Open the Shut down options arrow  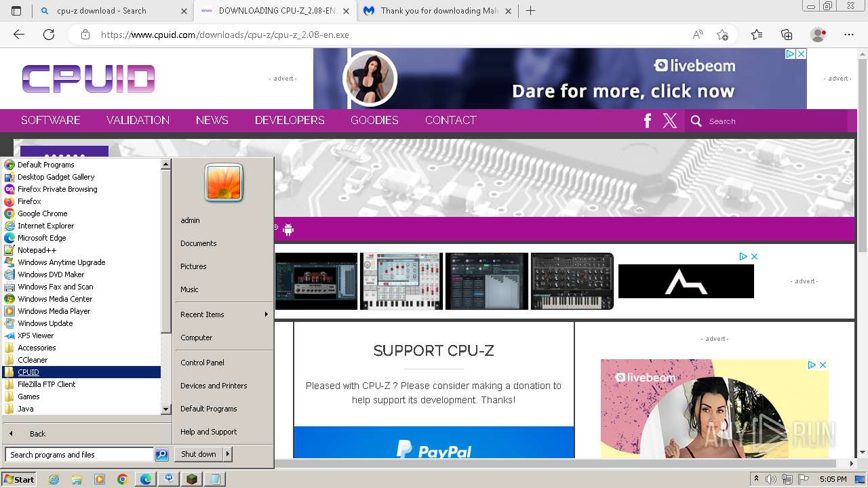pos(228,454)
